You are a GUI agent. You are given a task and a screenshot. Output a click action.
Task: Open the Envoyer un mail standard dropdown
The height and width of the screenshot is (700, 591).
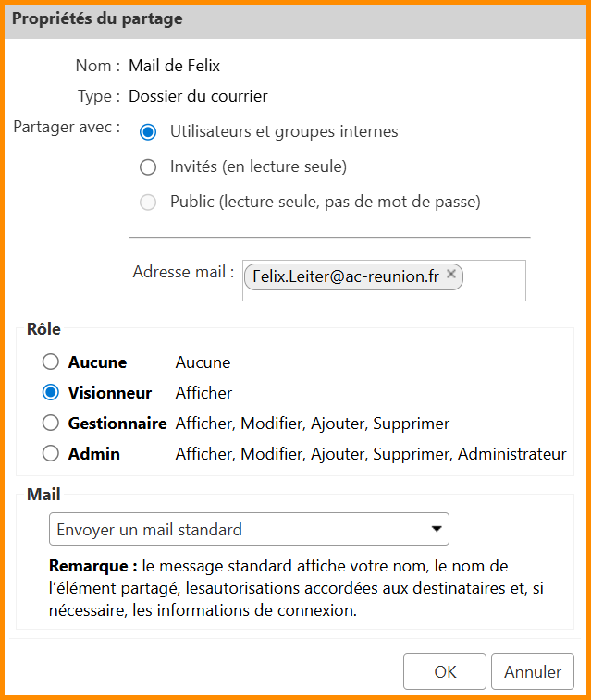[249, 530]
